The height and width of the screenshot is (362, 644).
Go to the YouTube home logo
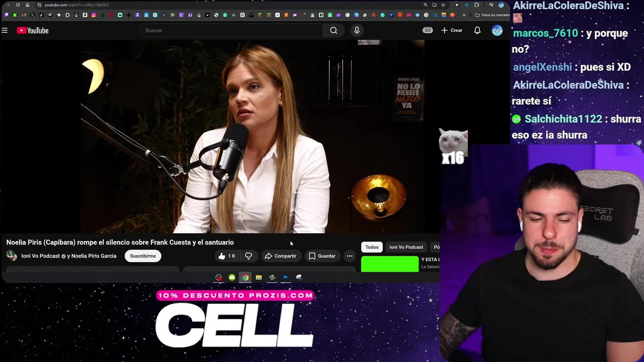coord(33,31)
